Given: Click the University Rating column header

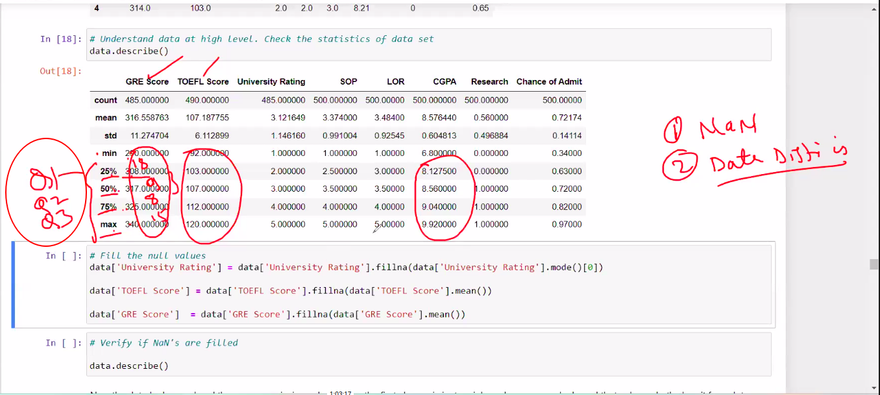Looking at the screenshot, I should (271, 82).
